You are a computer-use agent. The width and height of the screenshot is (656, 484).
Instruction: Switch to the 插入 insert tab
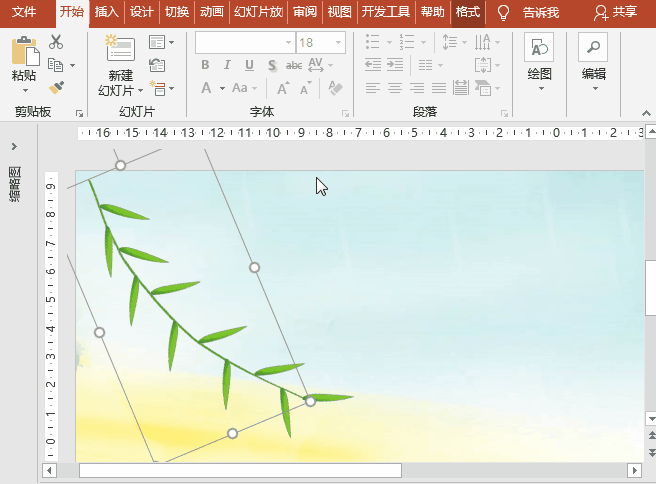pos(106,12)
